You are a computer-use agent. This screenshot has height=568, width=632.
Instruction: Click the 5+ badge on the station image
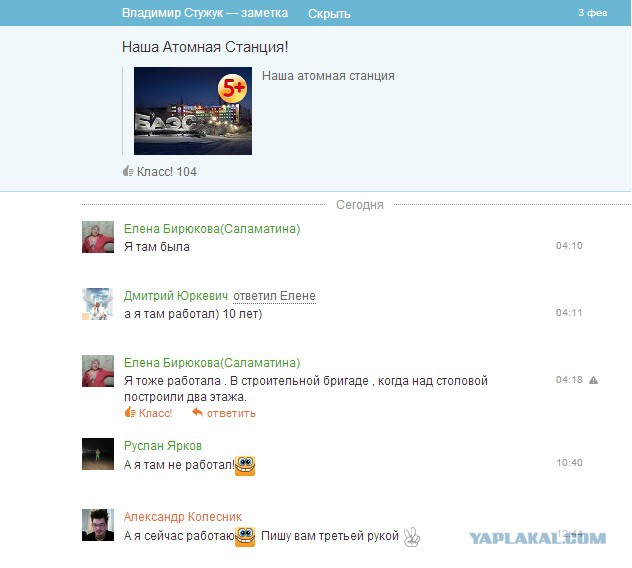[233, 88]
